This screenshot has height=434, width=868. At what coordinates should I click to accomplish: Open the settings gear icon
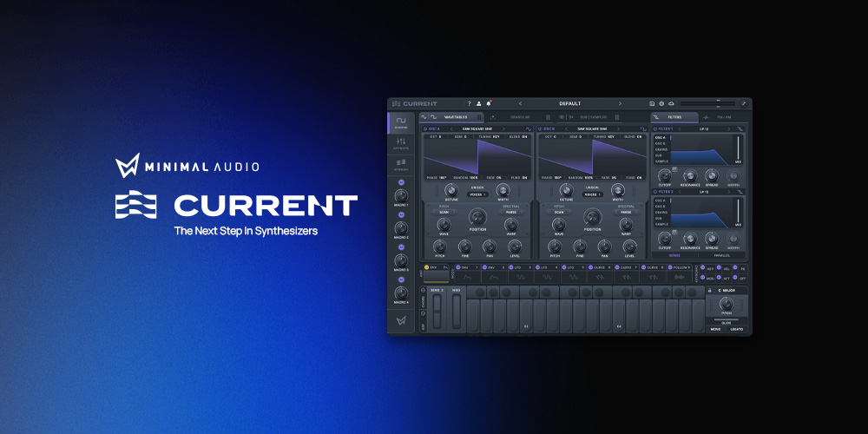(x=661, y=103)
